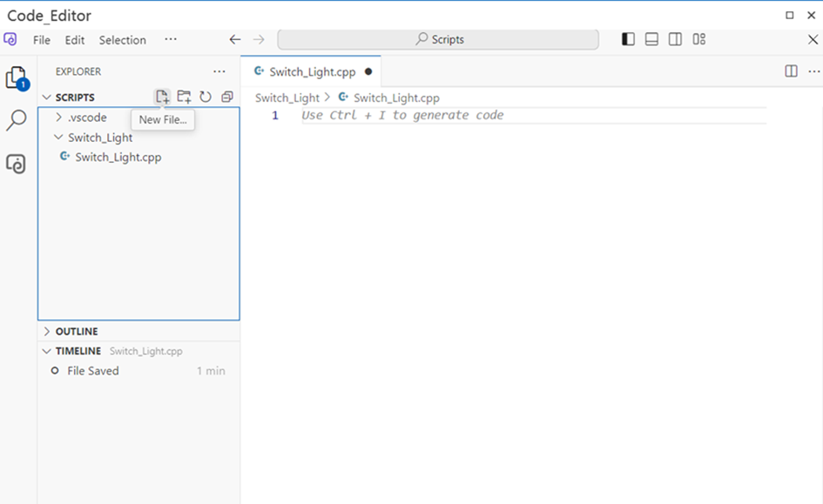Toggle the secondary side bar visibility
This screenshot has width=823, height=504.
pyautogui.click(x=675, y=39)
